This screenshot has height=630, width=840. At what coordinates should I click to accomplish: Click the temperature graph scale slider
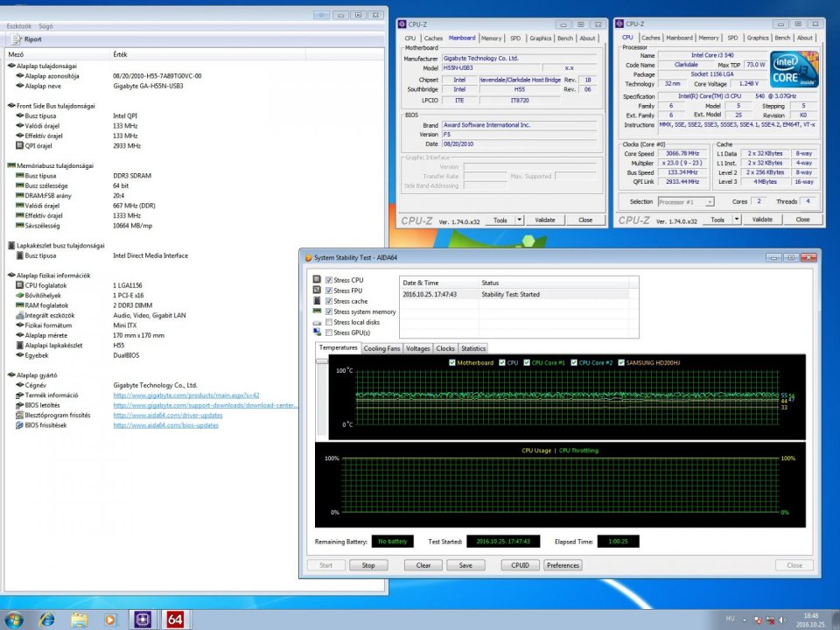pos(321,361)
